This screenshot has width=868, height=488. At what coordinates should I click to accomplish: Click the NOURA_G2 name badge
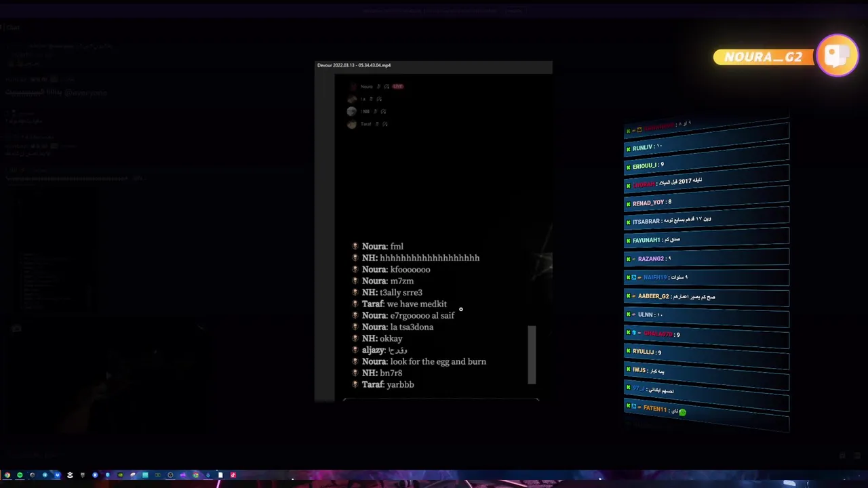[764, 58]
